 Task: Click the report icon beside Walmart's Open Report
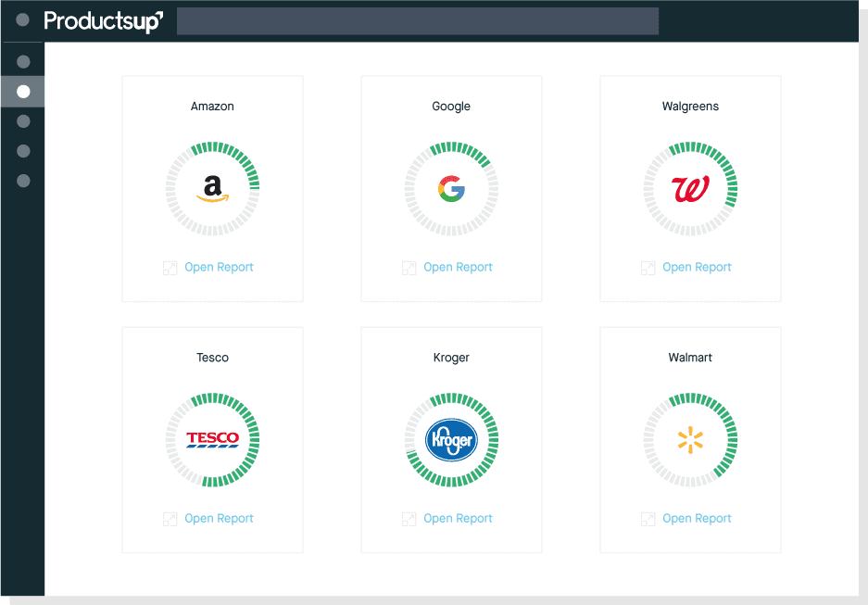click(x=648, y=518)
